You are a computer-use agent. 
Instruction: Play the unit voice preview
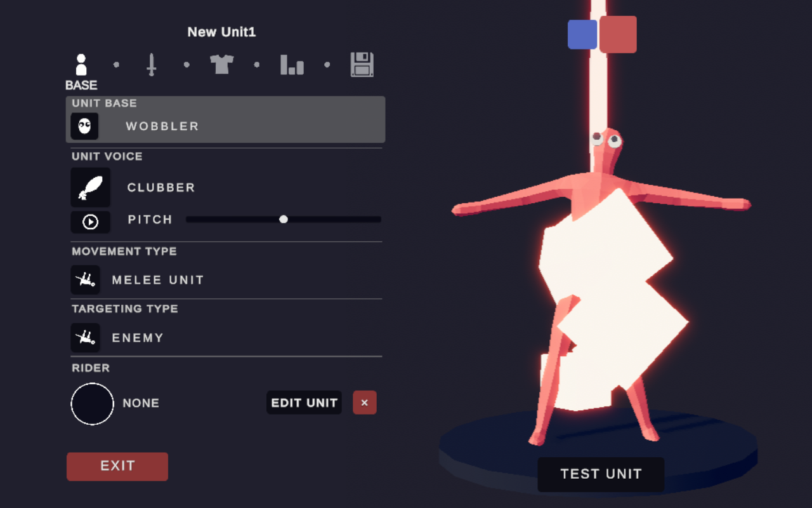pyautogui.click(x=90, y=222)
